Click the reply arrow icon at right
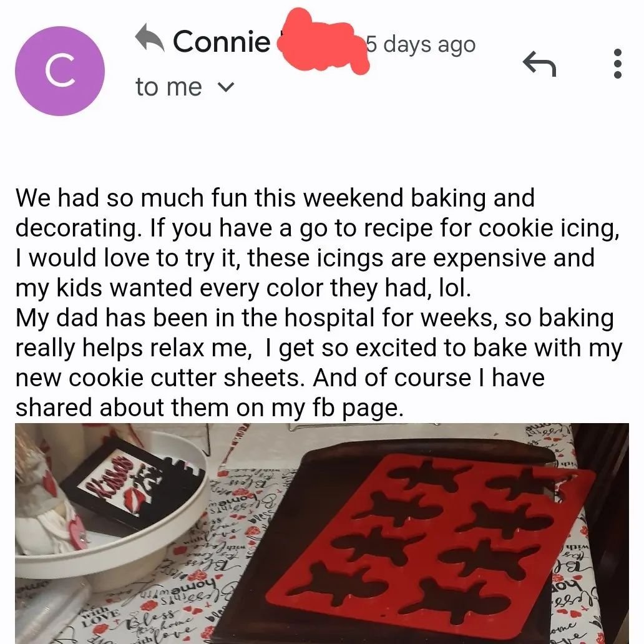644x644 pixels. click(539, 64)
